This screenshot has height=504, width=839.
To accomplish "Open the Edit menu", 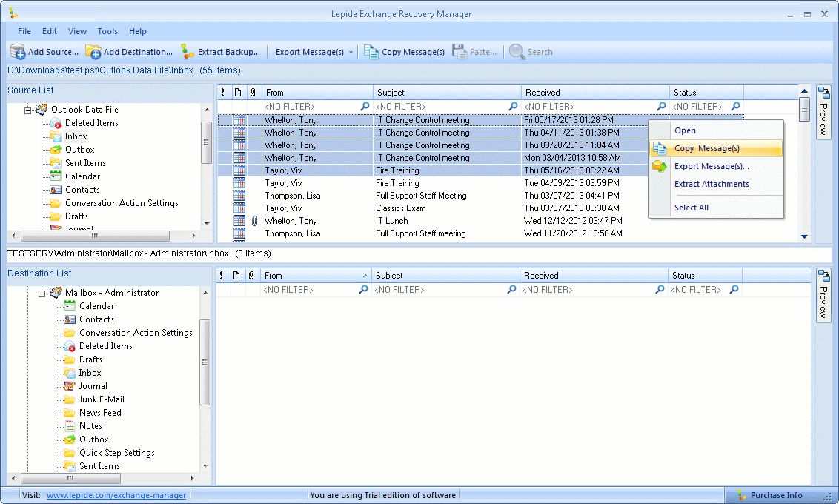I will tap(50, 31).
